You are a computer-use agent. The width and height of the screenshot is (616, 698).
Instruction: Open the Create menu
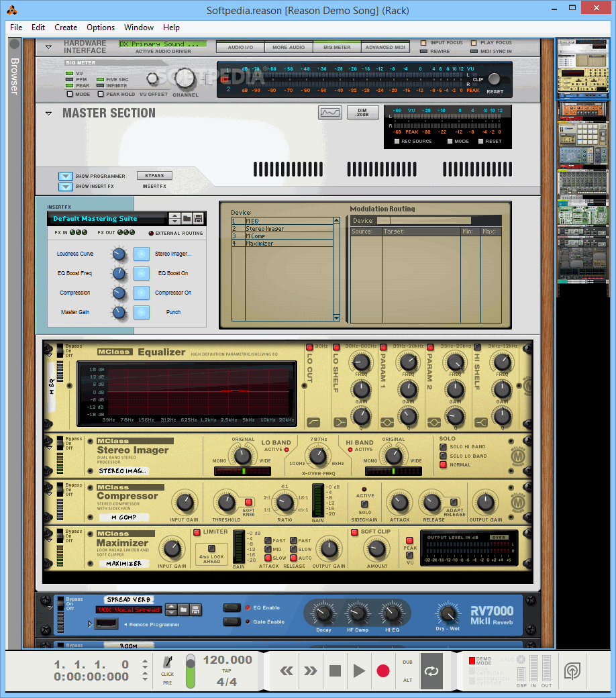click(x=66, y=28)
